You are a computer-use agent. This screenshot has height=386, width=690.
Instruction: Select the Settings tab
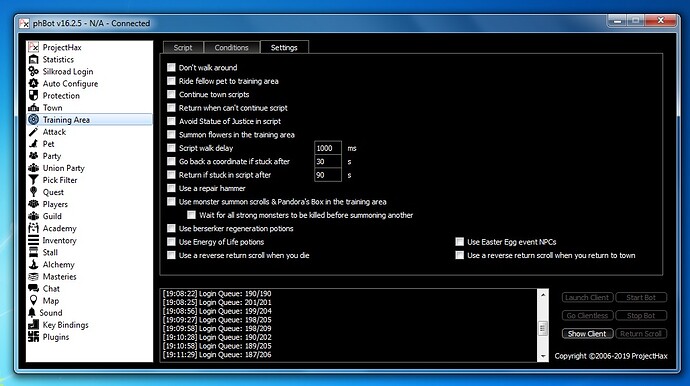coord(284,47)
